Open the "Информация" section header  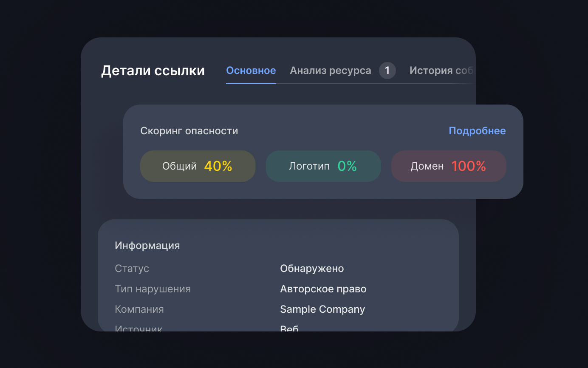(147, 245)
